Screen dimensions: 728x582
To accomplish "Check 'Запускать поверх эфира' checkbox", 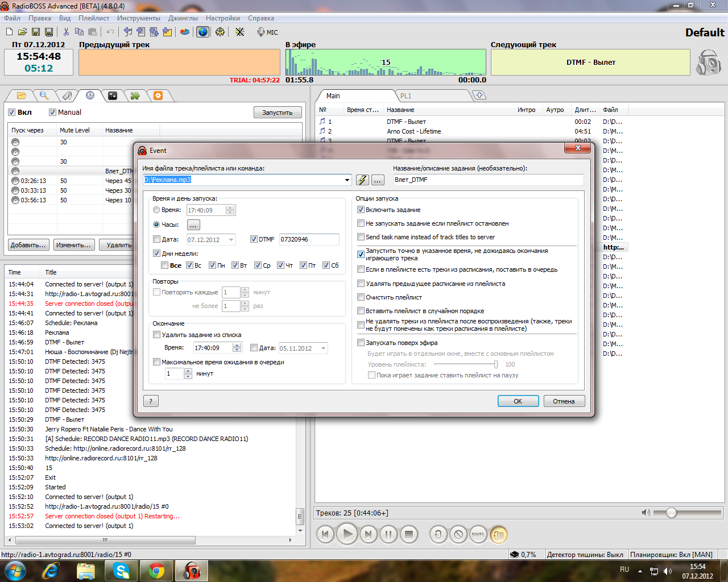I will (x=361, y=343).
